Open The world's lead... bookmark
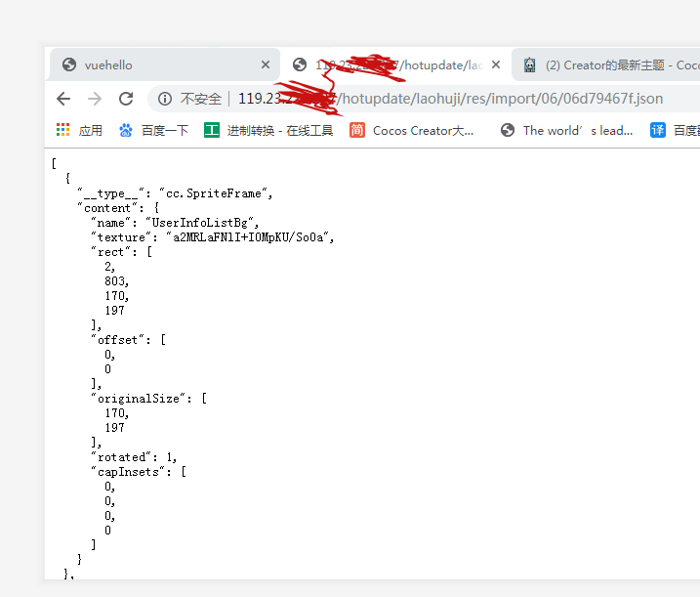This screenshot has height=597, width=700. click(566, 131)
